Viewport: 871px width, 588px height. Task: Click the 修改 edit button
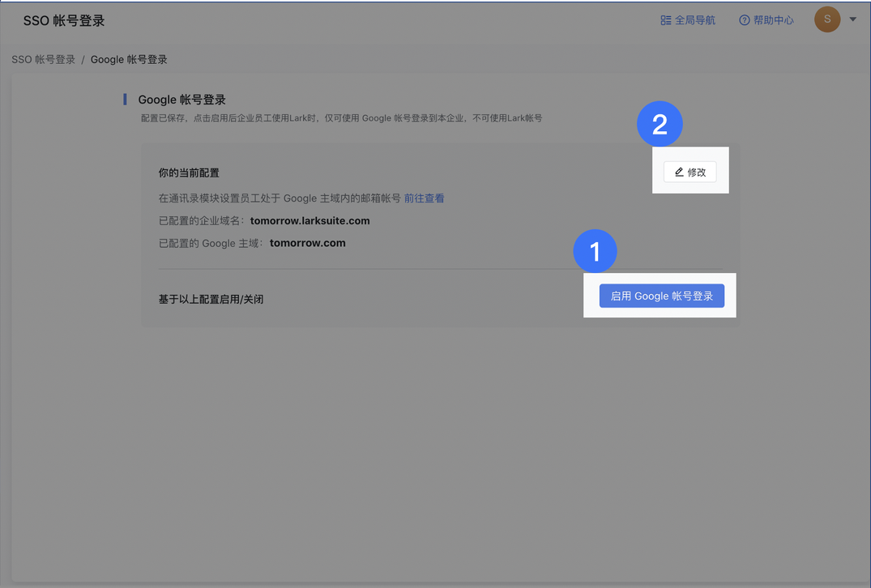[690, 173]
